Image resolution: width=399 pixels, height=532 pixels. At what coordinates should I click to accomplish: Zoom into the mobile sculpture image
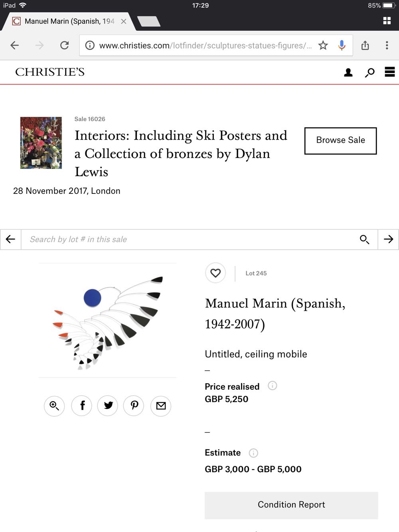pos(54,406)
